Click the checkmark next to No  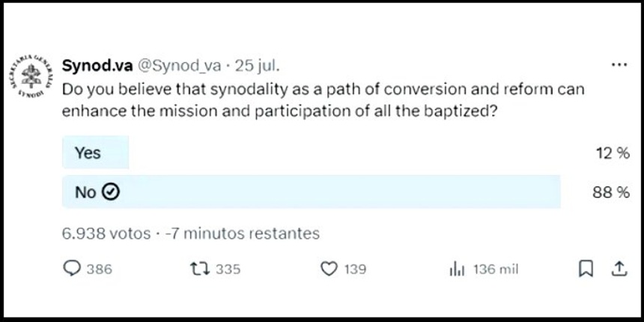coord(111,192)
